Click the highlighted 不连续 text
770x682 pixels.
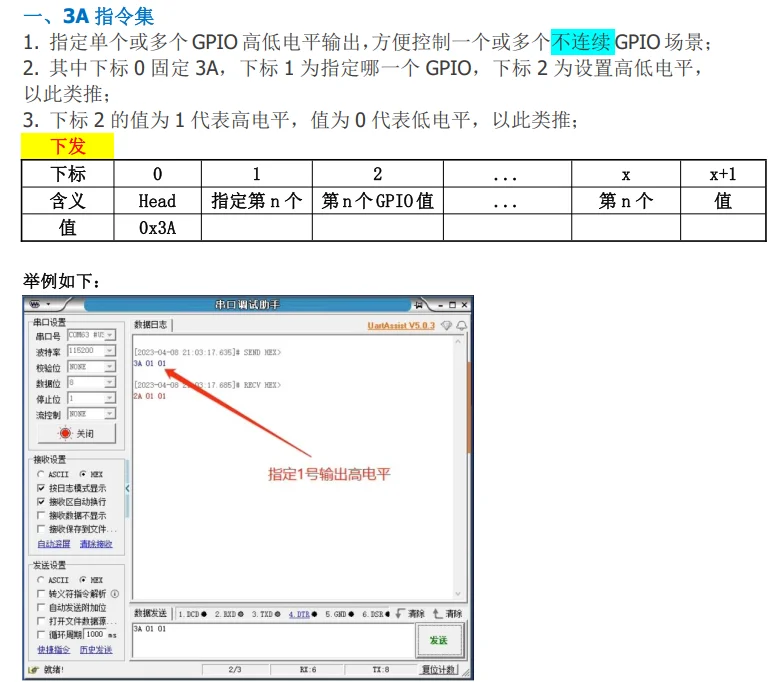click(x=582, y=42)
